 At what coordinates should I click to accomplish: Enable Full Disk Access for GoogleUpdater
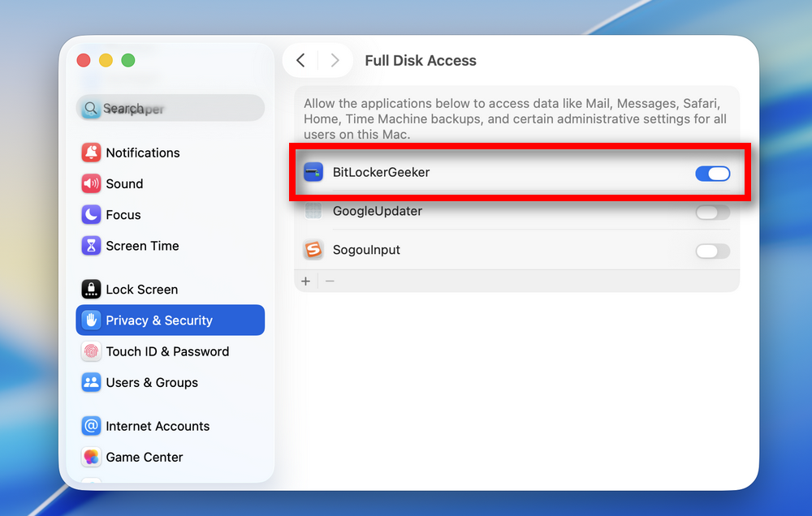click(712, 212)
